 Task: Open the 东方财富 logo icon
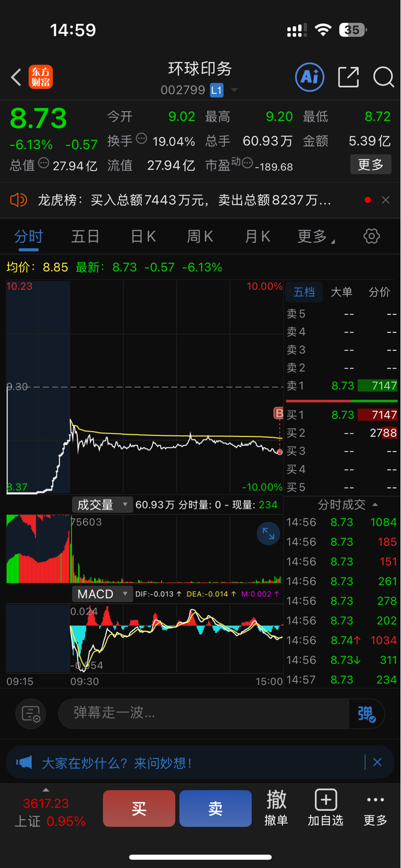pos(41,77)
